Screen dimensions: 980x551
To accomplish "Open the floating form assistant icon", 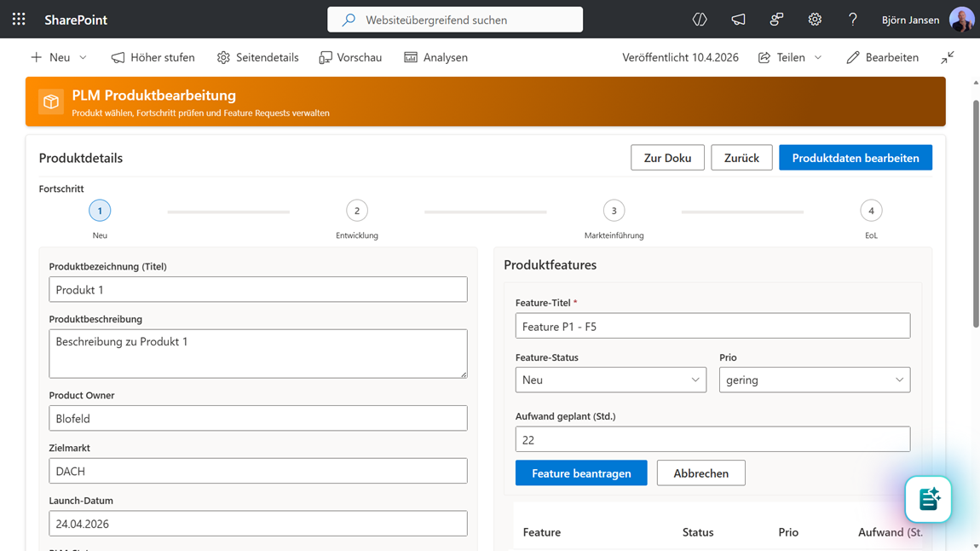I will [928, 499].
